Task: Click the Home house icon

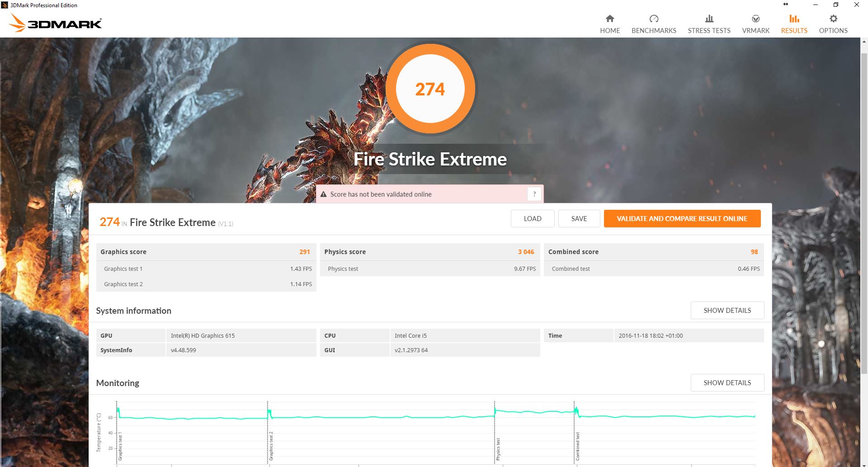Action: pos(610,19)
